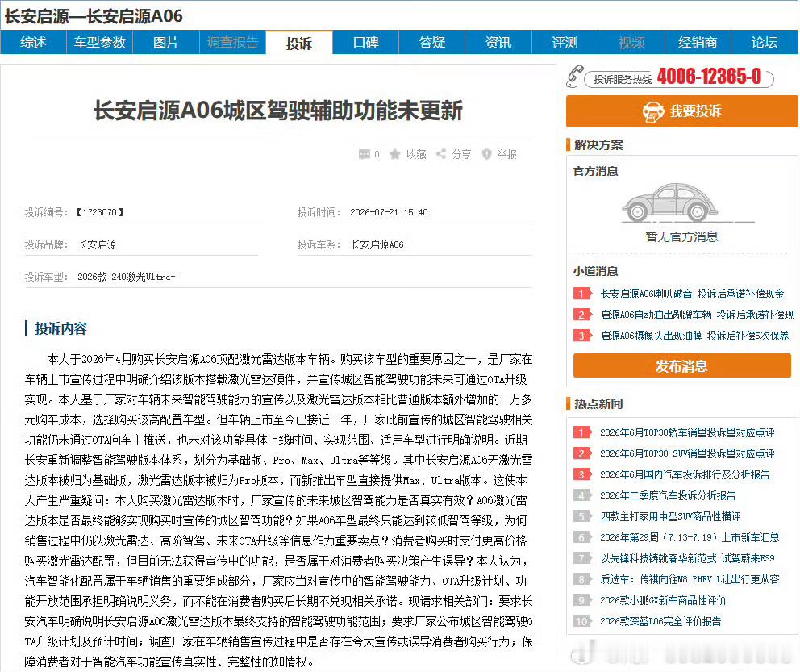800x672 pixels.
Task: Click the comment bubble icon
Action: [365, 154]
